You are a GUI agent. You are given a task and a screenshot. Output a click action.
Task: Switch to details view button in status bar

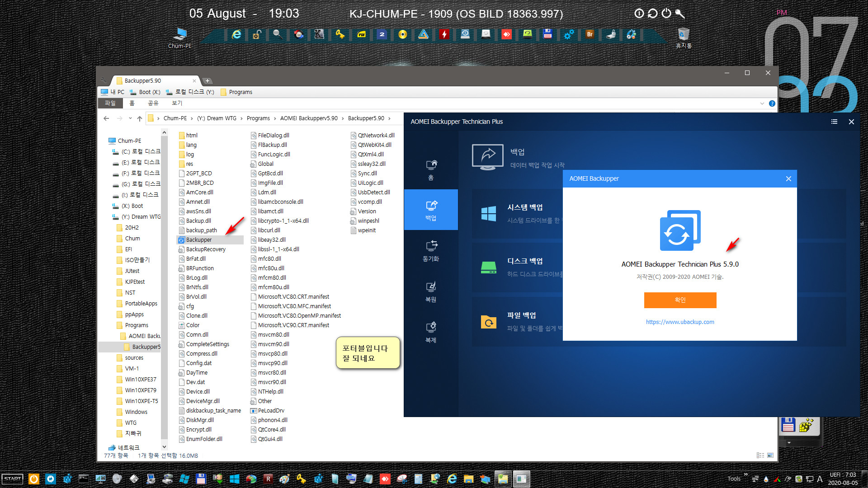[760, 455]
